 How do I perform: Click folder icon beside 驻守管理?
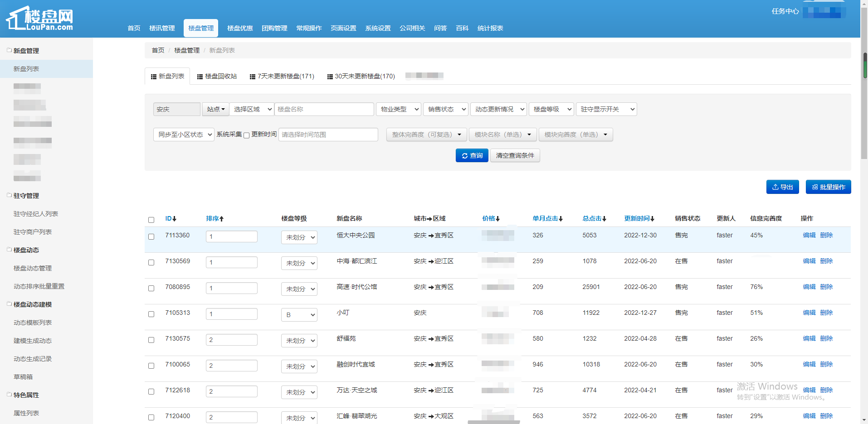pos(9,195)
